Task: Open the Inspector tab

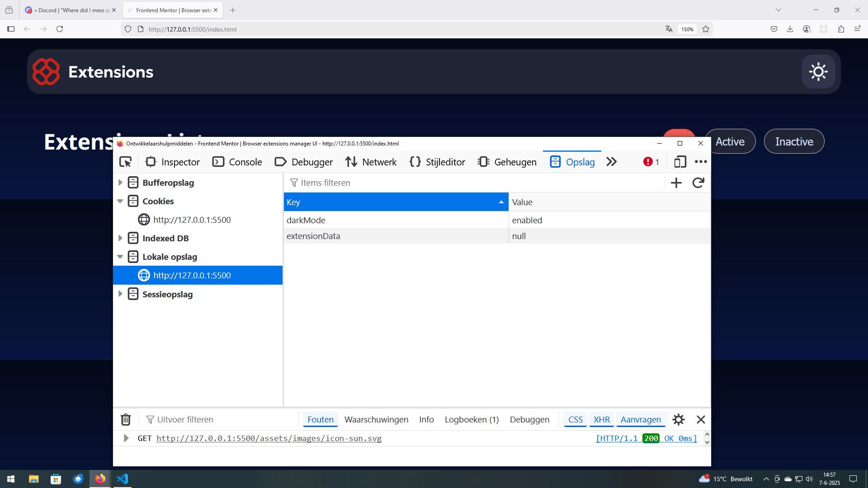Action: [172, 162]
